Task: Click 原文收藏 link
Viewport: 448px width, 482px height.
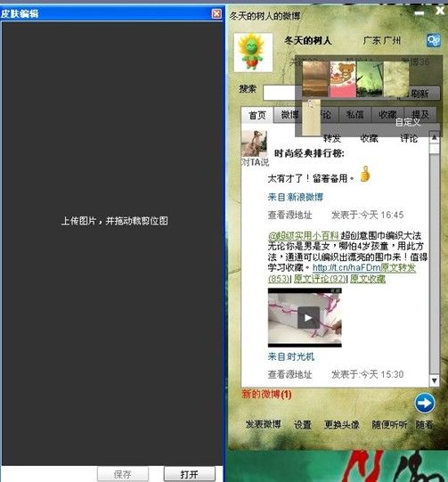Action: [368, 279]
